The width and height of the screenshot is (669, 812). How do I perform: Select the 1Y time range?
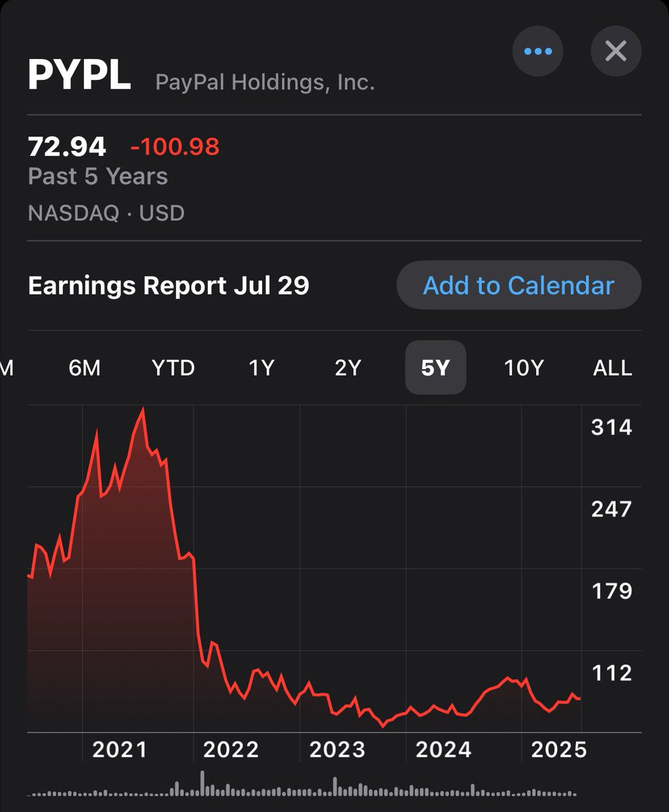(261, 368)
